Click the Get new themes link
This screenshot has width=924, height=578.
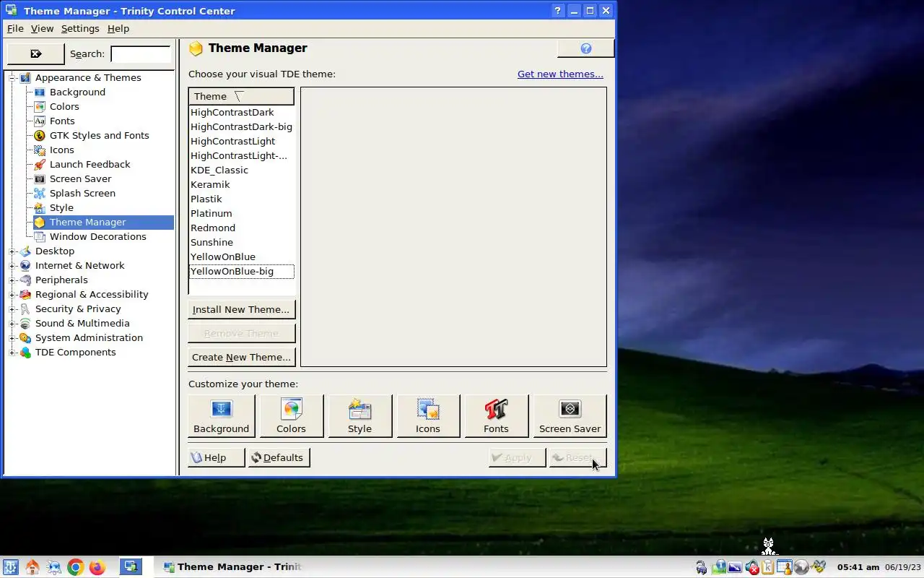click(x=560, y=74)
